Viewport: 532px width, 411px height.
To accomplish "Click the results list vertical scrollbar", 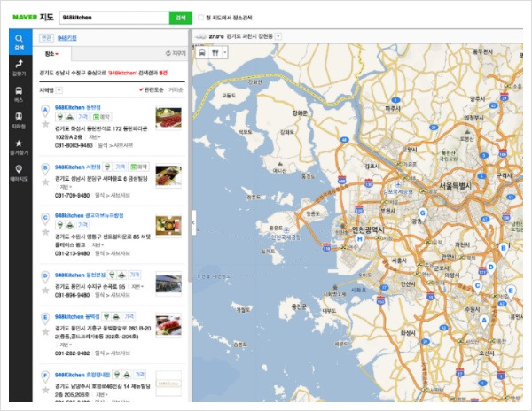I will [x=190, y=156].
